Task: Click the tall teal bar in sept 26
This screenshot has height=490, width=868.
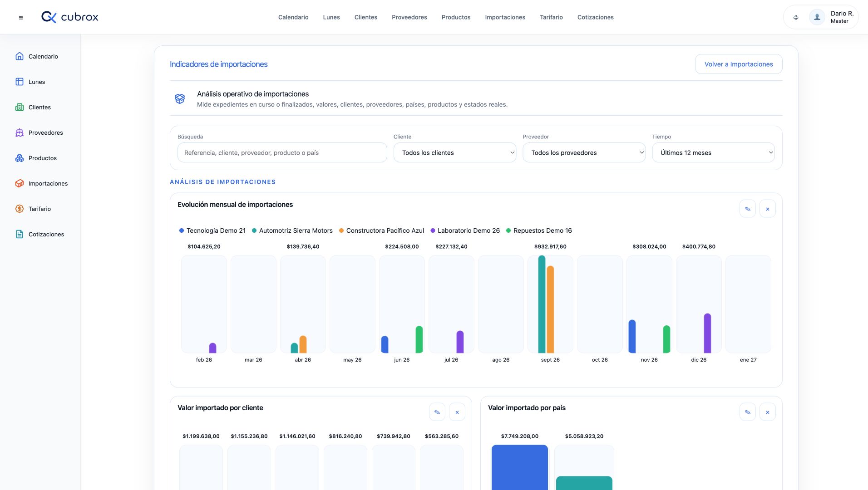Action: click(542, 304)
